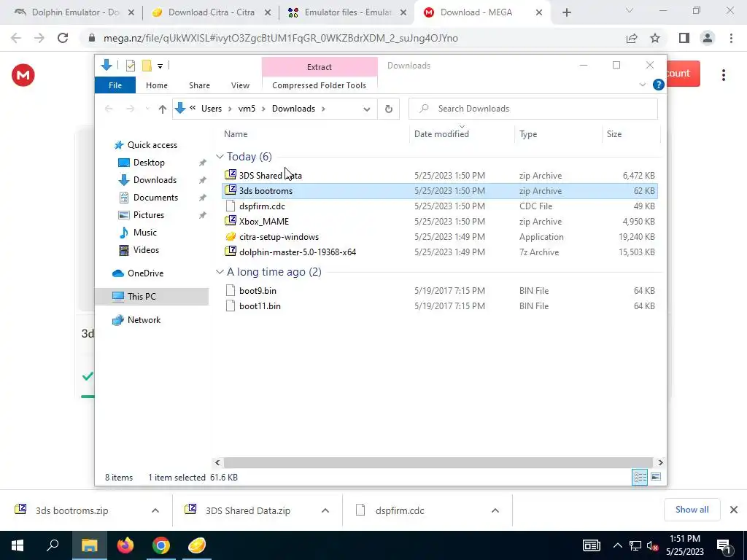Open Network in navigation pane

144,320
